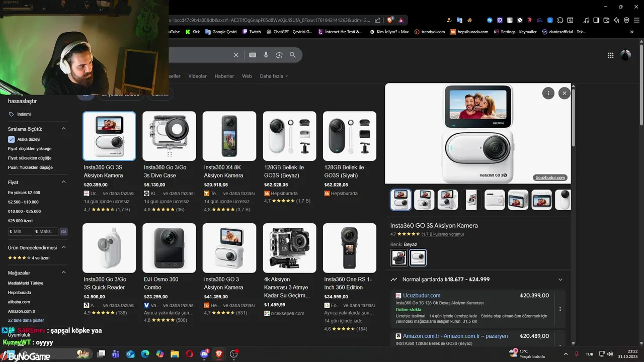The width and height of the screenshot is (644, 362).
Task: Open Microsoft Edge from the taskbar
Action: point(145,354)
